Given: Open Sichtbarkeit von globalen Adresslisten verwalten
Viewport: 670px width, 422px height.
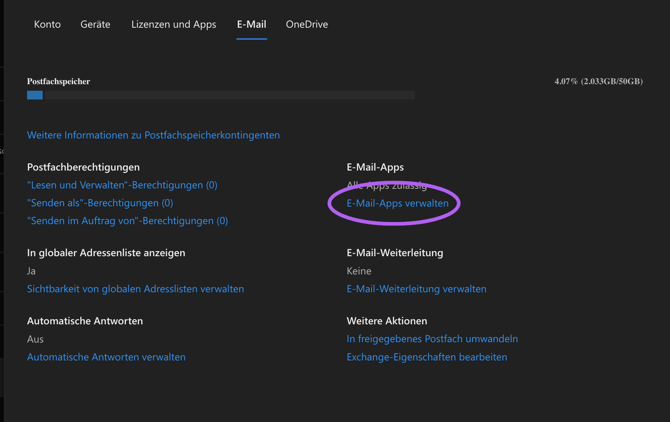Looking at the screenshot, I should (135, 289).
